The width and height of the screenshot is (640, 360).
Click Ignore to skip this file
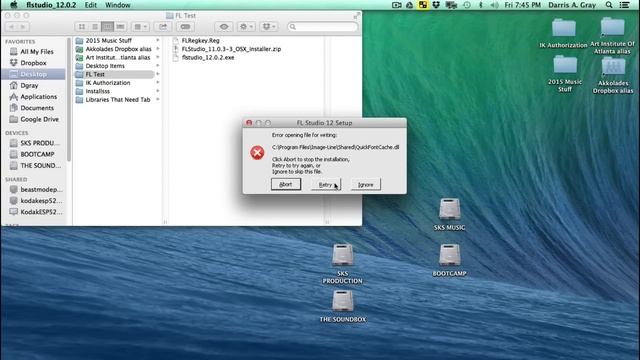pyautogui.click(x=365, y=184)
